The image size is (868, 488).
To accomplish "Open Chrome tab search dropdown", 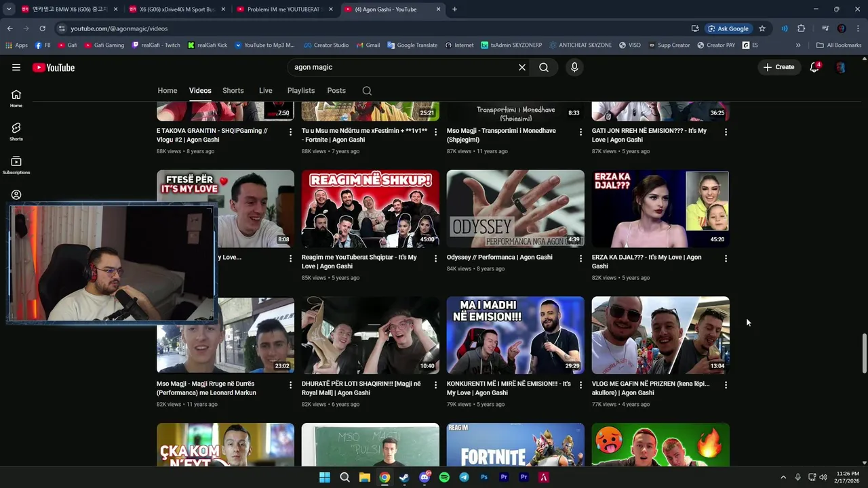I will point(9,9).
